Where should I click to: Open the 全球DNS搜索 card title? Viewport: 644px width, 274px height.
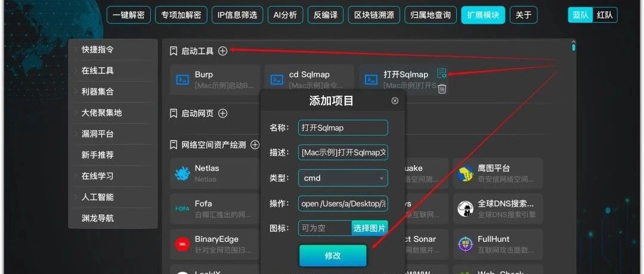click(x=506, y=204)
